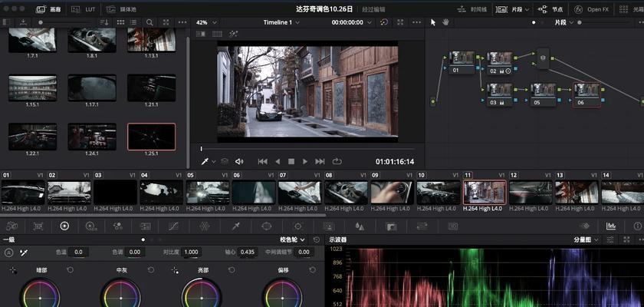Toggle gallery thumbnail grid view
The width and height of the screenshot is (644, 307).
(121, 22)
